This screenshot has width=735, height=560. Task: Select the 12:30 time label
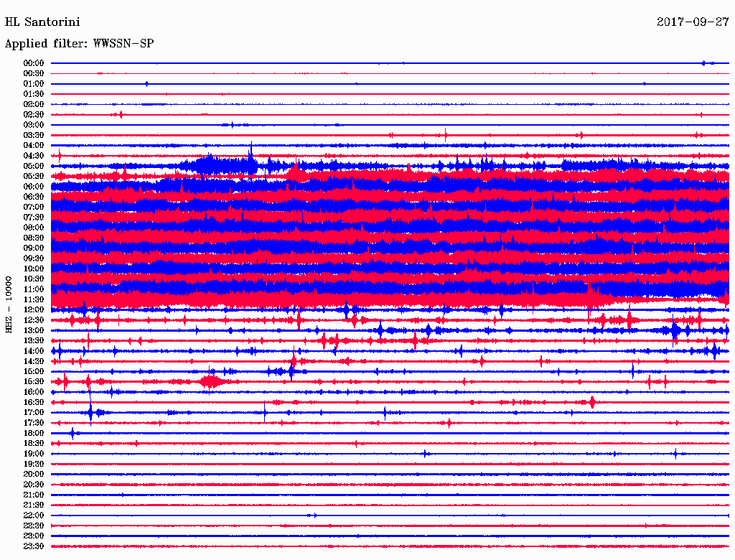pos(34,320)
